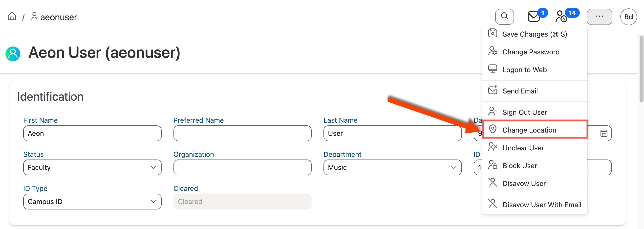Image resolution: width=644 pixels, height=229 pixels.
Task: Click into the Preferred Name field
Action: pyautogui.click(x=242, y=133)
